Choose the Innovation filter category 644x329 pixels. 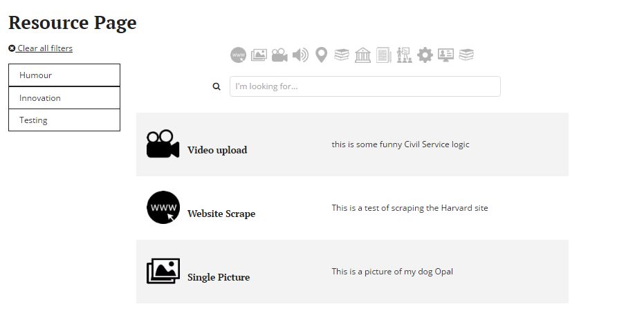pos(64,98)
